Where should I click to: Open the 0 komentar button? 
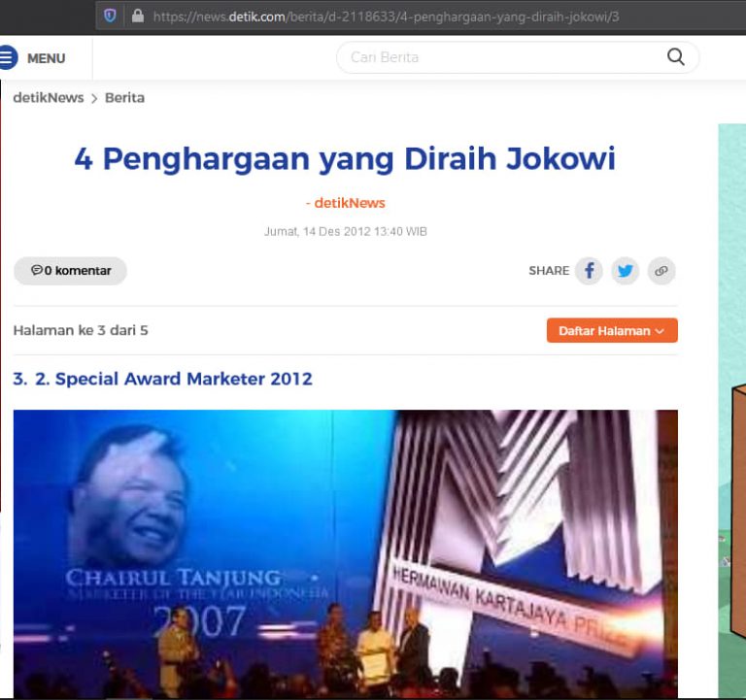coord(70,271)
